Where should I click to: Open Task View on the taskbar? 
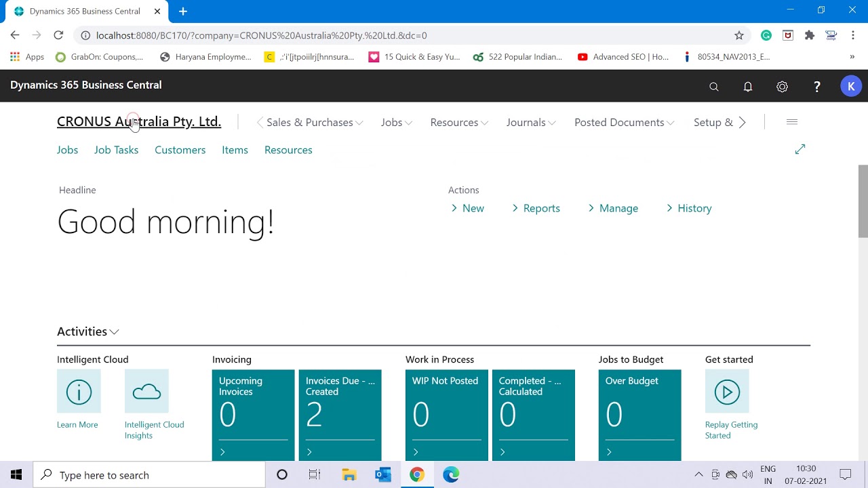click(315, 474)
